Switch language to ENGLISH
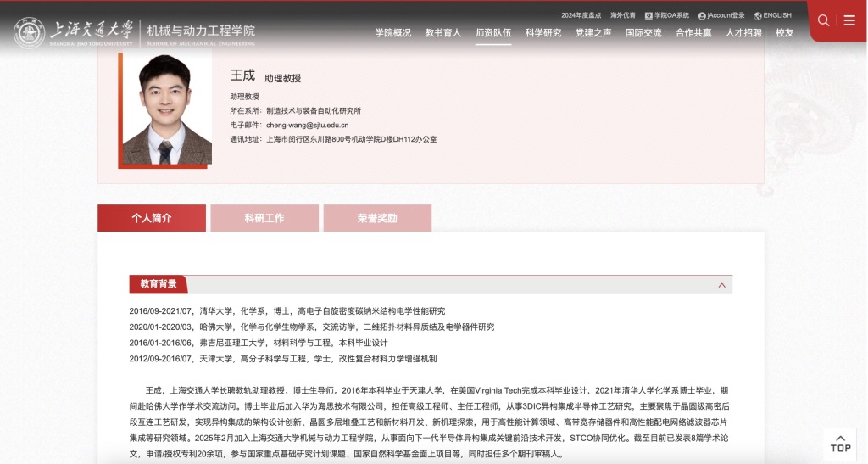 click(x=772, y=15)
